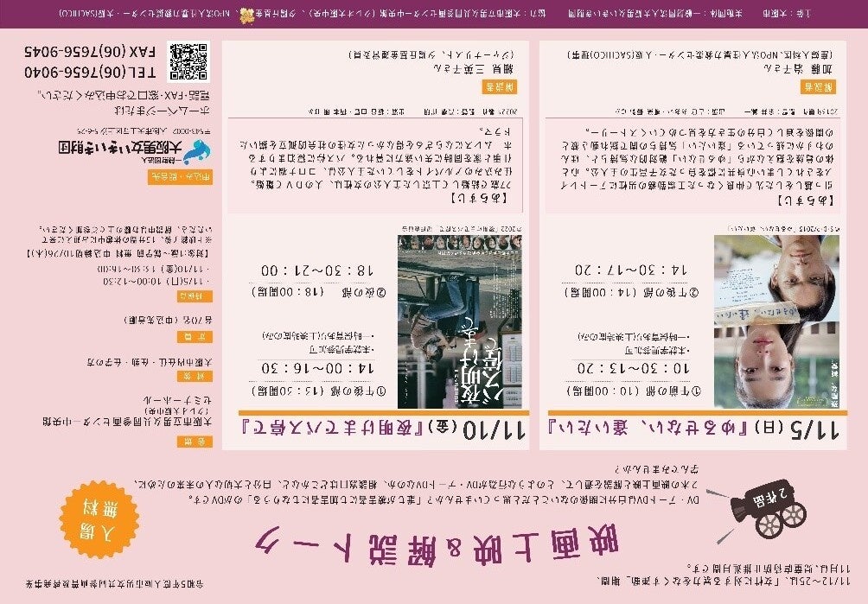
Task: Click the QR code beside the phone numbers
Action: [188, 62]
